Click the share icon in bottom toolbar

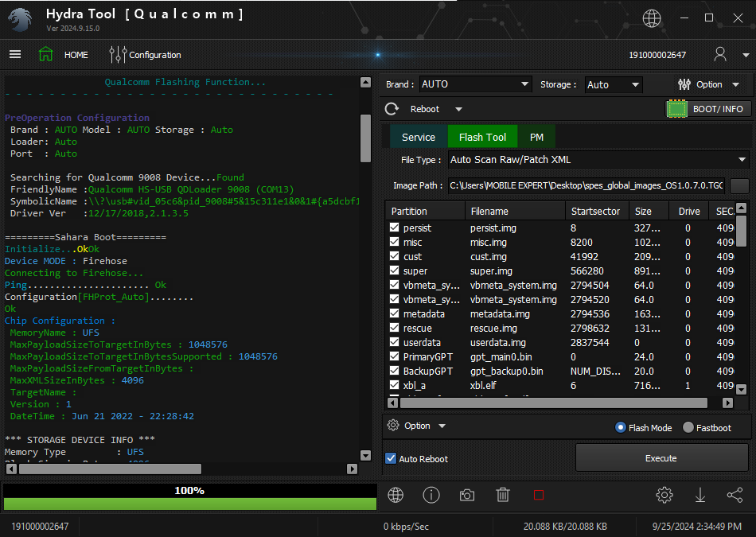(x=735, y=495)
